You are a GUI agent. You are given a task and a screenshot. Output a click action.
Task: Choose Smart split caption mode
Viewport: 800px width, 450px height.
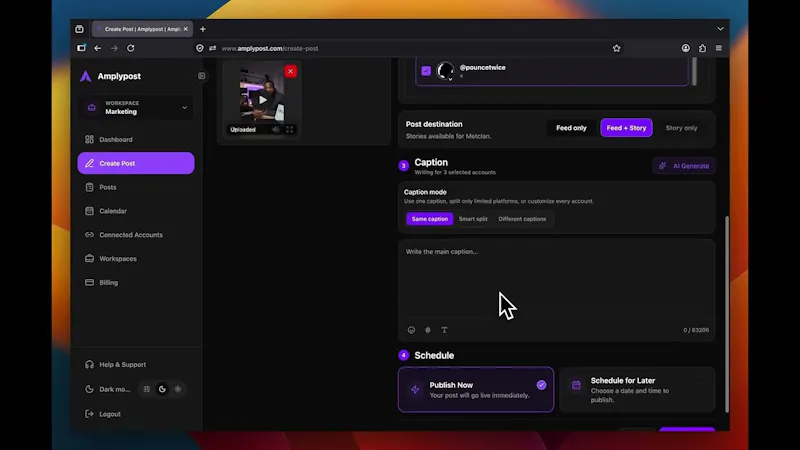click(473, 219)
